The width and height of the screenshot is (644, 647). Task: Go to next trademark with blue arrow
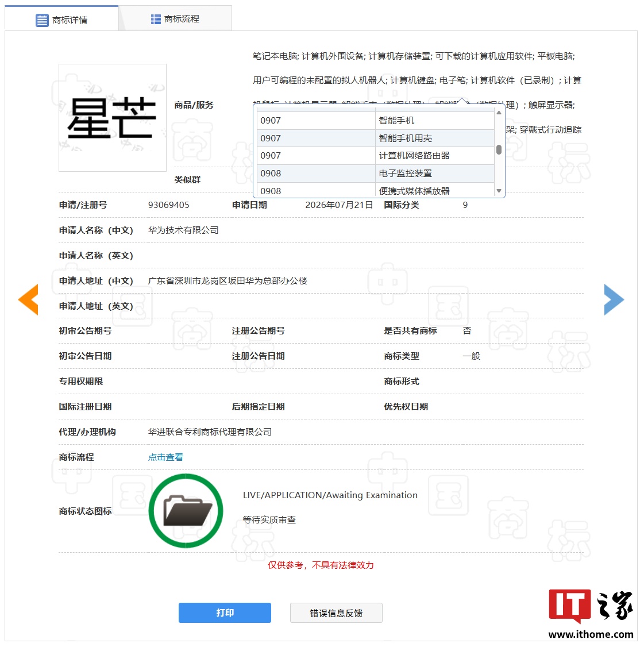[614, 299]
